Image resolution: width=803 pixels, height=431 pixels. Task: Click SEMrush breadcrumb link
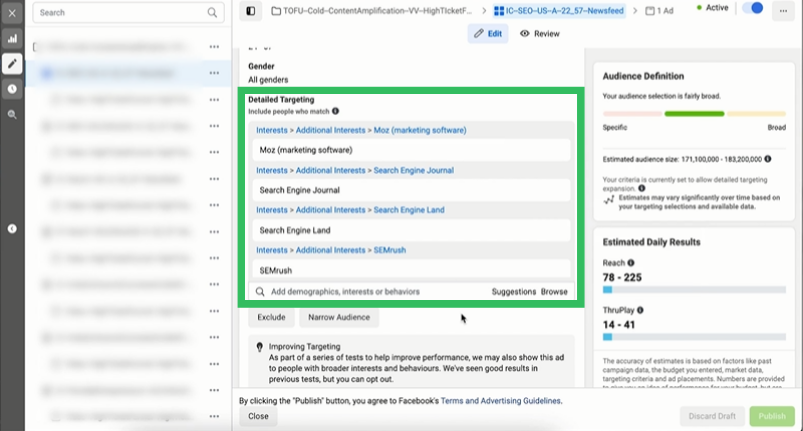tap(390, 250)
